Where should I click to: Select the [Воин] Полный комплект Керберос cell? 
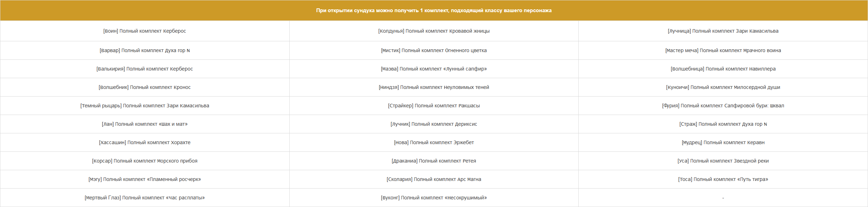(x=145, y=31)
